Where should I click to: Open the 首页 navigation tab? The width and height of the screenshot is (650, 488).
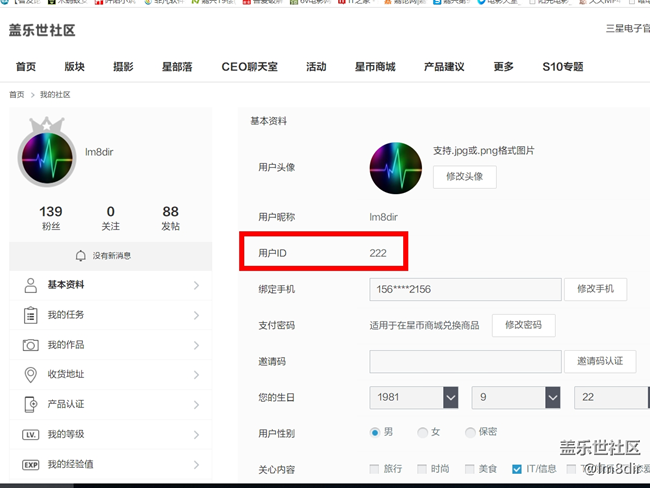pos(26,67)
